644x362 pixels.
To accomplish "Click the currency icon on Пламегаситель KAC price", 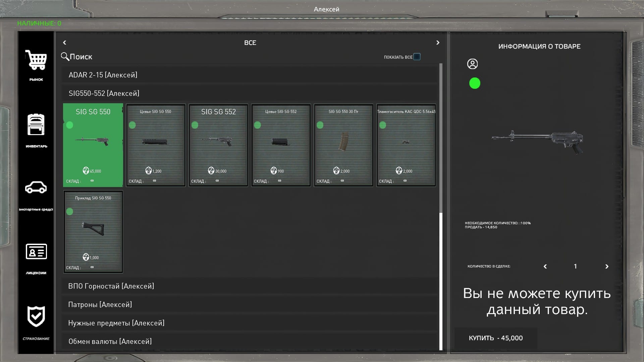I will pos(399,171).
